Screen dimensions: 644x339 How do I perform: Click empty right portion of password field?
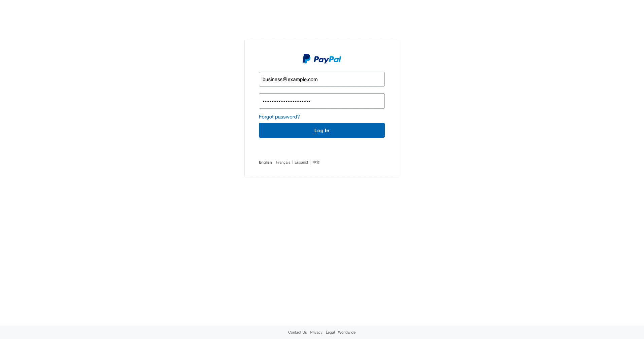(x=350, y=101)
